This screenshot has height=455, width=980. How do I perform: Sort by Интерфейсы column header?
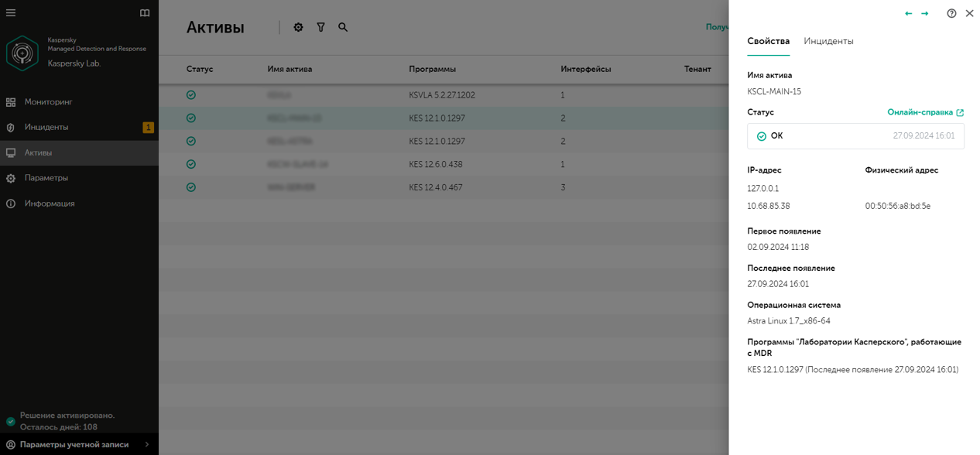coord(586,69)
